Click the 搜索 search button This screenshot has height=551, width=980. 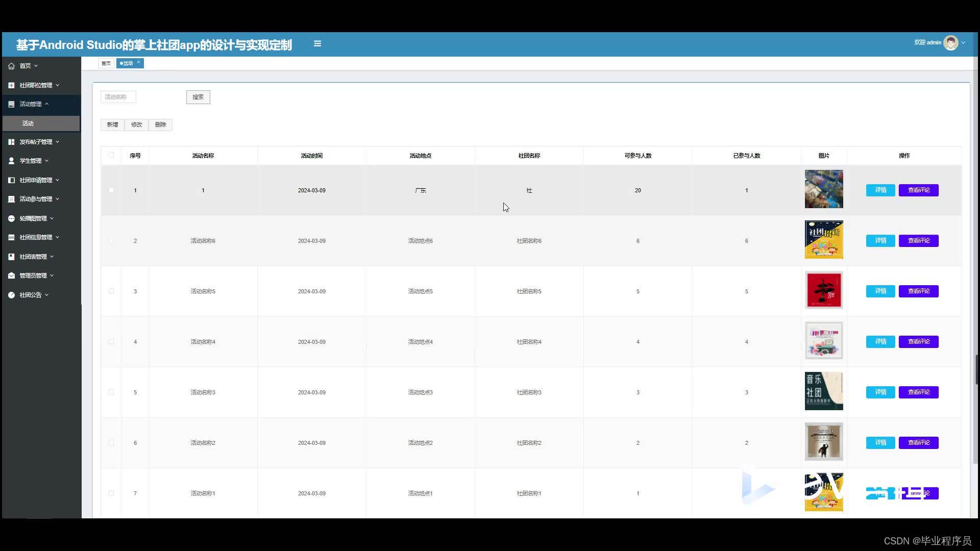click(198, 97)
